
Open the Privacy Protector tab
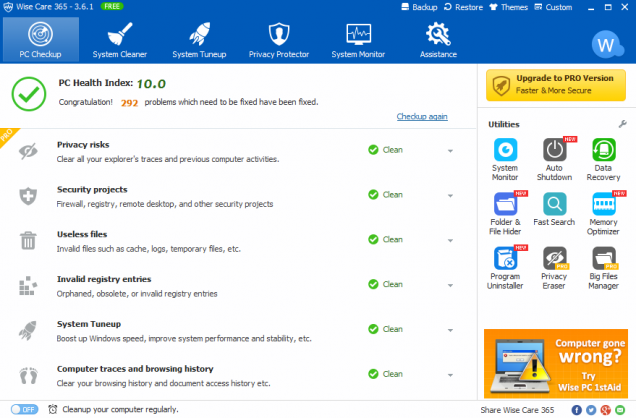(279, 39)
